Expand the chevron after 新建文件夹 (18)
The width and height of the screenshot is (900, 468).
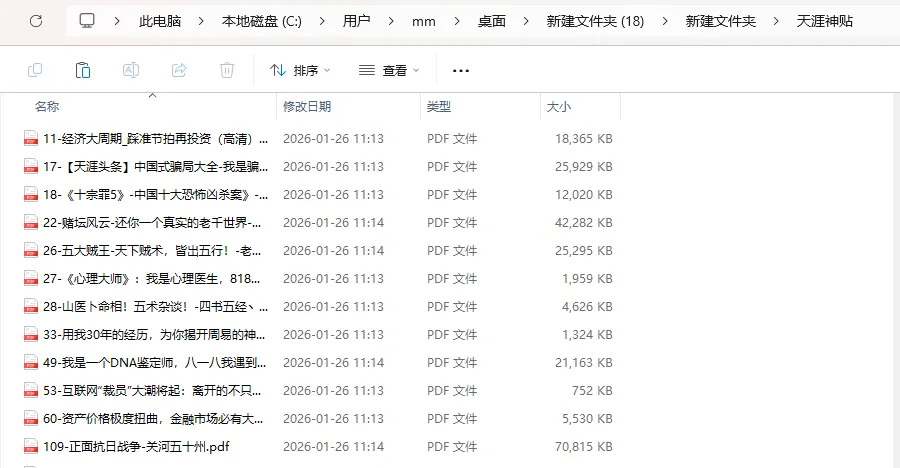665,21
